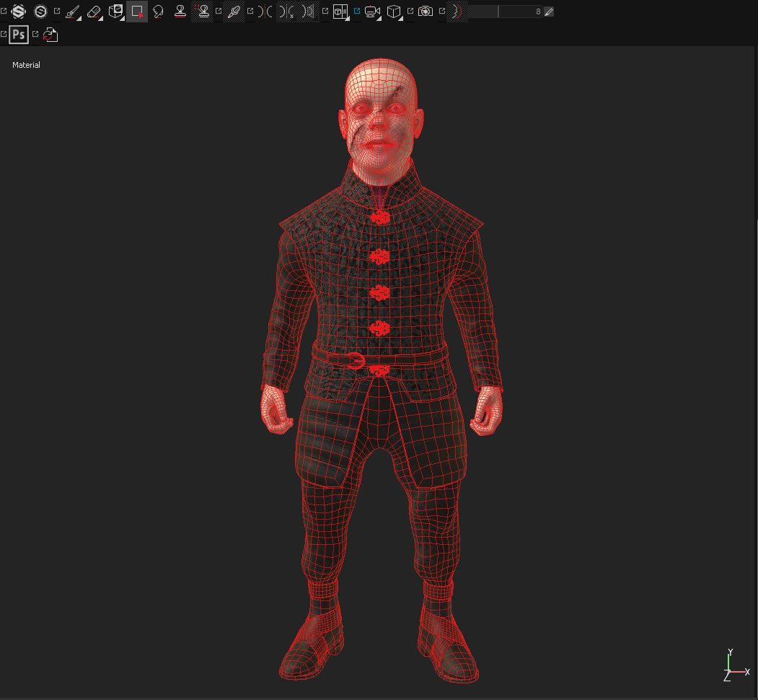Click the round Substance logo icon
Image resolution: width=758 pixels, height=700 pixels.
pos(40,11)
